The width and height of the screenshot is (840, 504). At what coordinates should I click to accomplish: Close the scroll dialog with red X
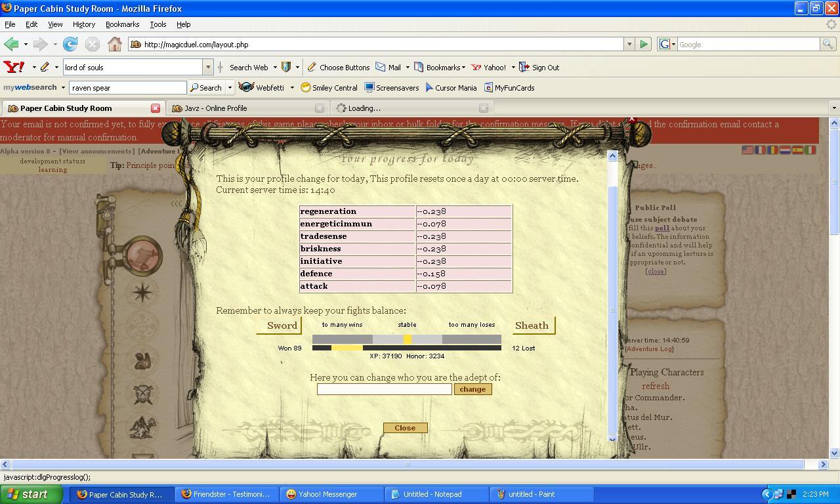(631, 121)
